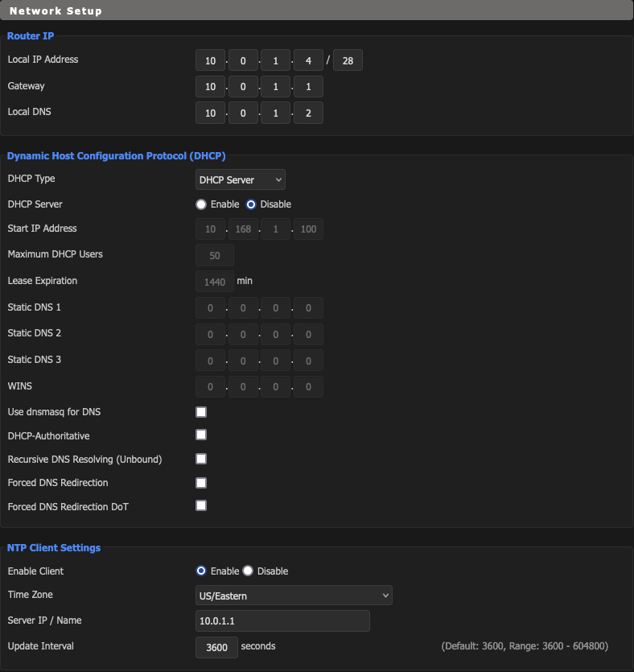Expand the Time Zone dropdown
634x672 pixels.
(294, 596)
